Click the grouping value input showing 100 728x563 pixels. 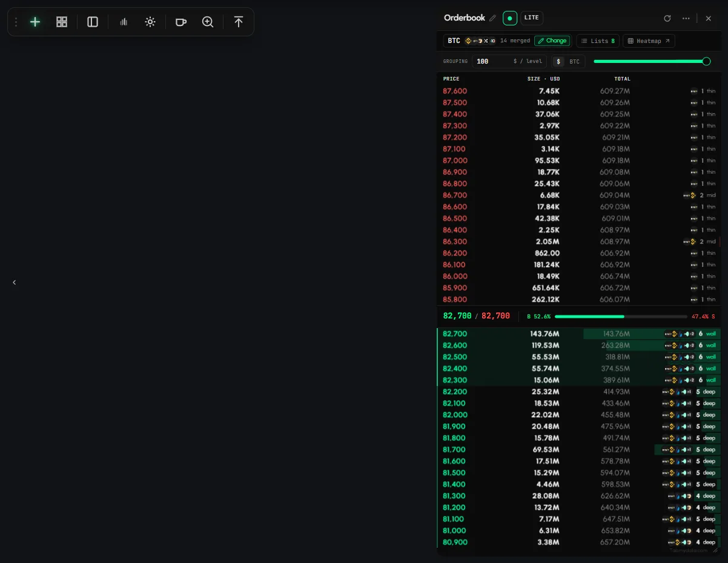pyautogui.click(x=509, y=61)
